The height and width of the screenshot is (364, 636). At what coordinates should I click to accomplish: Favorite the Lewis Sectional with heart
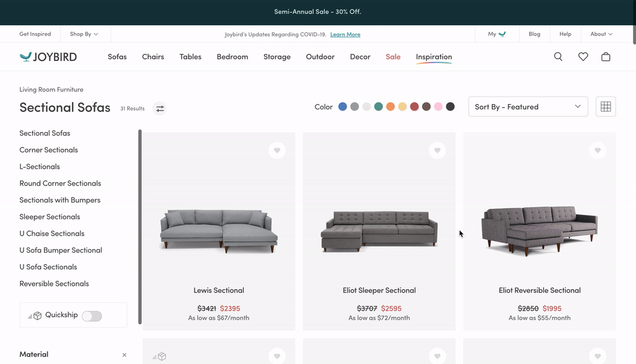(277, 151)
